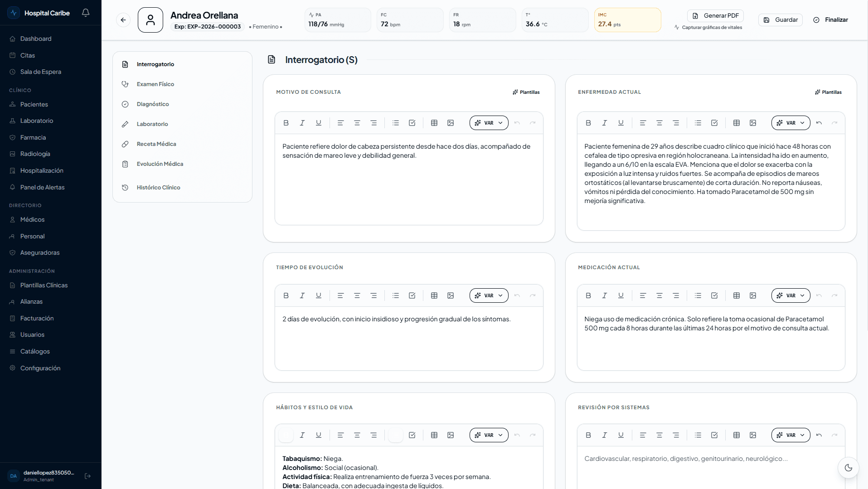This screenshot has width=868, height=489.
Task: Open VAR dropdown in Tiempo de Evolución
Action: click(489, 295)
